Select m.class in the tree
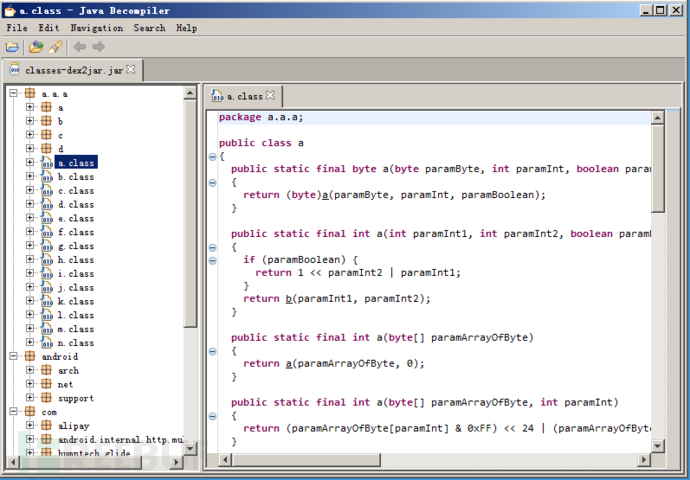 pyautogui.click(x=76, y=329)
